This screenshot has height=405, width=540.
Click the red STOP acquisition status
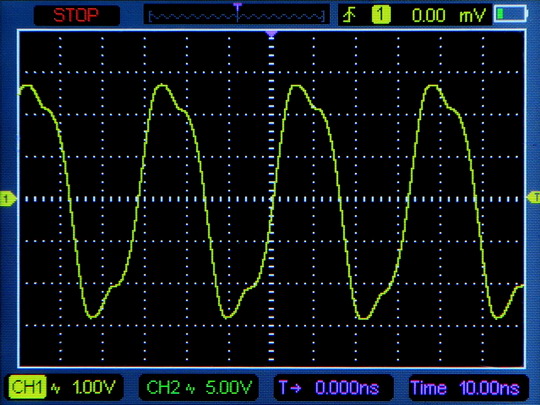76,15
